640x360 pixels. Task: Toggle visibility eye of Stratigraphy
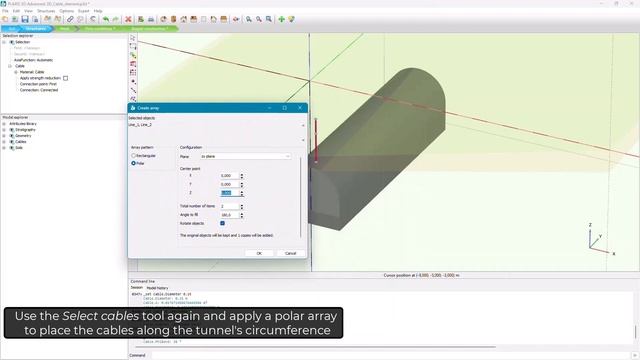[x=12, y=130]
